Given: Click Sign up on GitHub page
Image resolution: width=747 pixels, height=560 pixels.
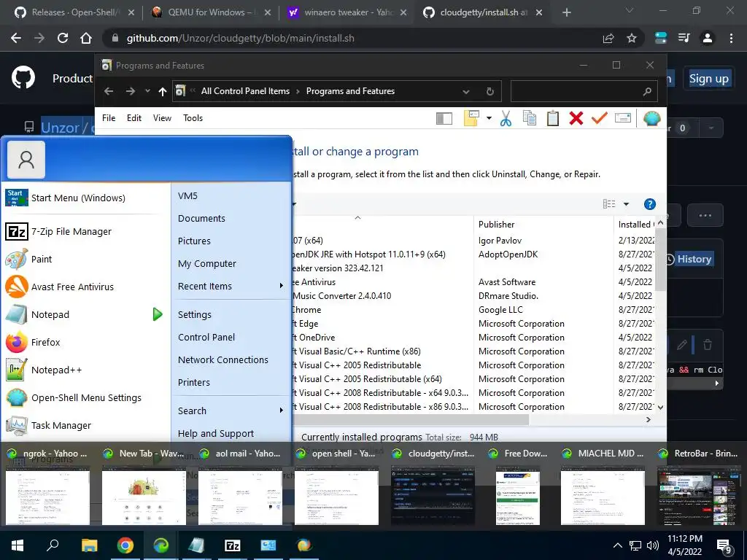Looking at the screenshot, I should point(709,79).
